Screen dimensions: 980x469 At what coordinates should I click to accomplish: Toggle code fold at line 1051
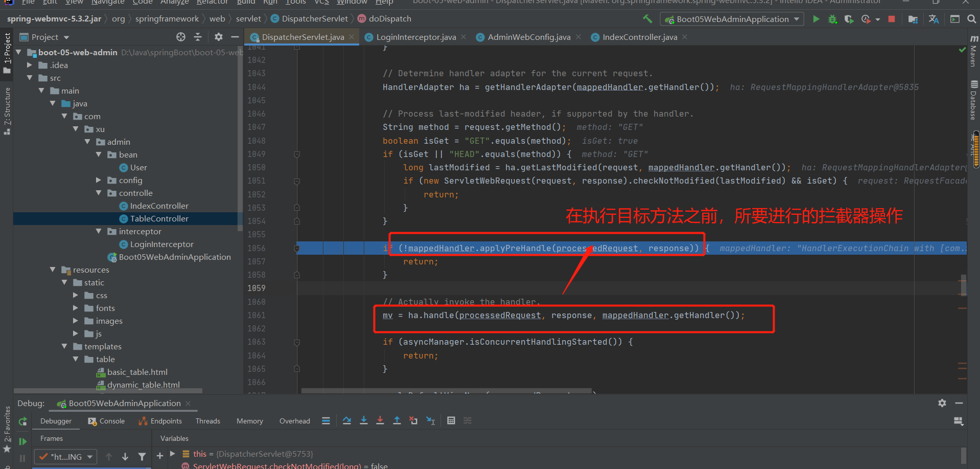[297, 181]
